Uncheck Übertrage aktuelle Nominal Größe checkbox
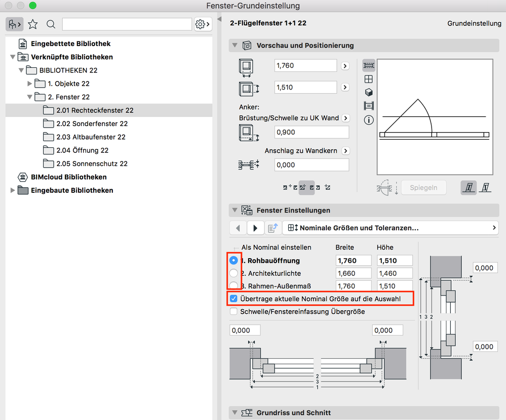506x420 pixels. point(233,299)
